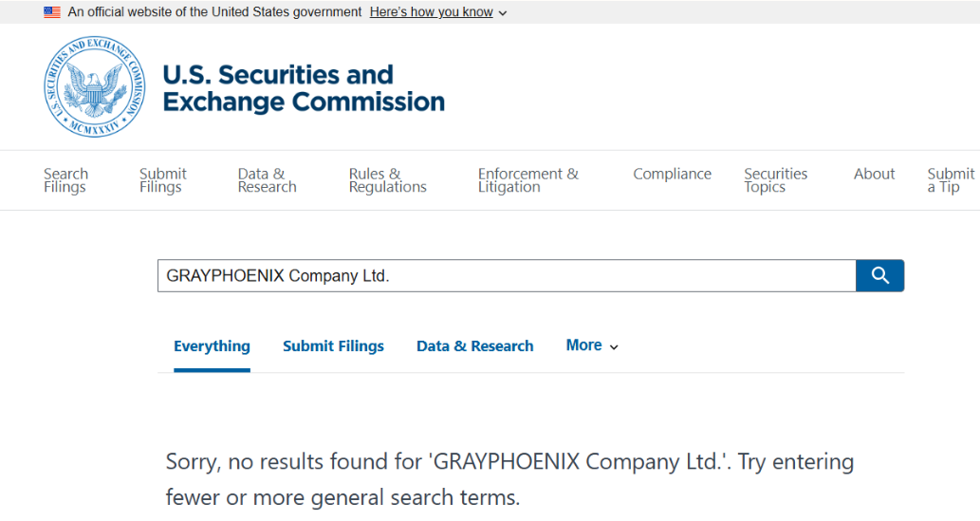Go to Submit a Tip page

[x=950, y=180]
